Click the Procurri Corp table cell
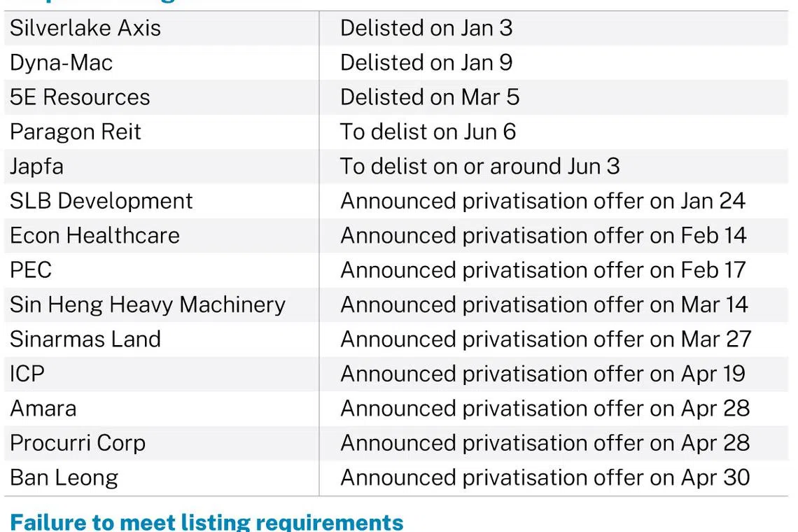798x532 pixels. 78,442
